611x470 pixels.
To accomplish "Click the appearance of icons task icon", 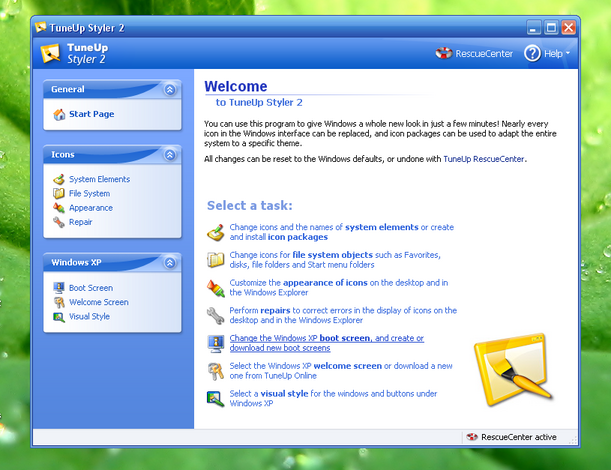I will click(215, 288).
